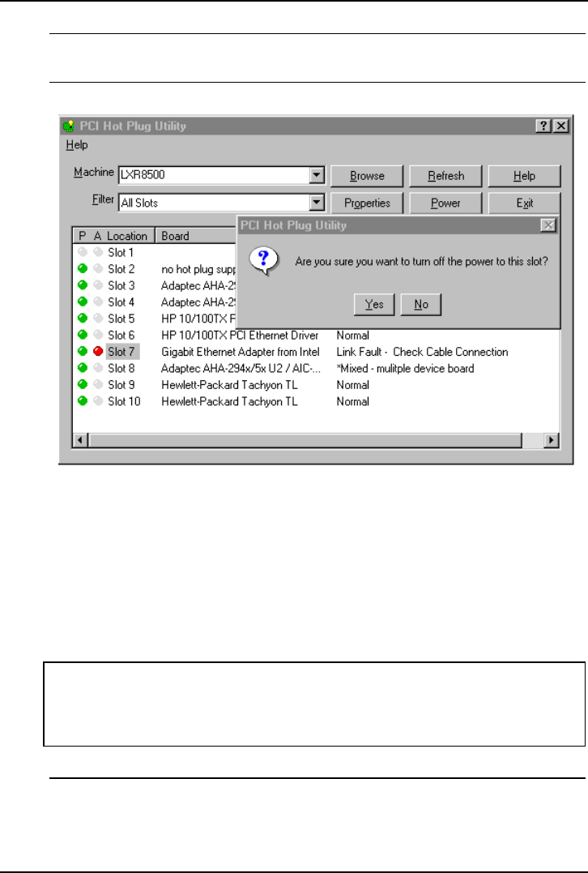The height and width of the screenshot is (873, 588).
Task: Click Hewlett-Packard Tachyon TL in Slot 9
Action: click(x=229, y=384)
